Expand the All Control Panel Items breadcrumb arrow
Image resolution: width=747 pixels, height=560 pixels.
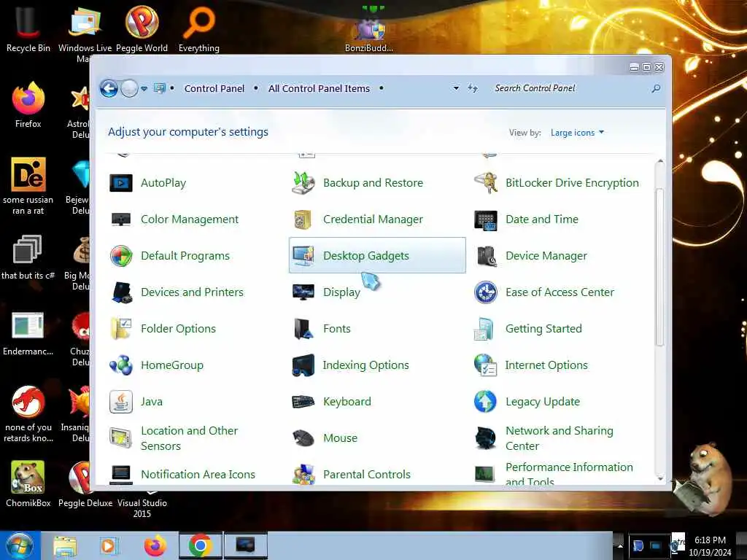[381, 88]
